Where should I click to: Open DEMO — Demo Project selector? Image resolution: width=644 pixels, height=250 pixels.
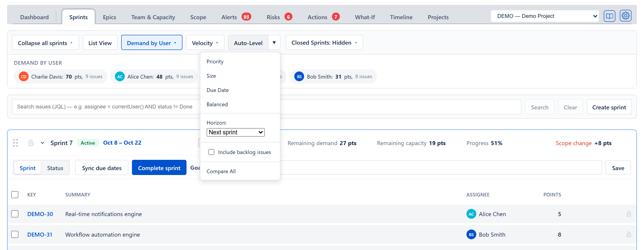coord(545,16)
